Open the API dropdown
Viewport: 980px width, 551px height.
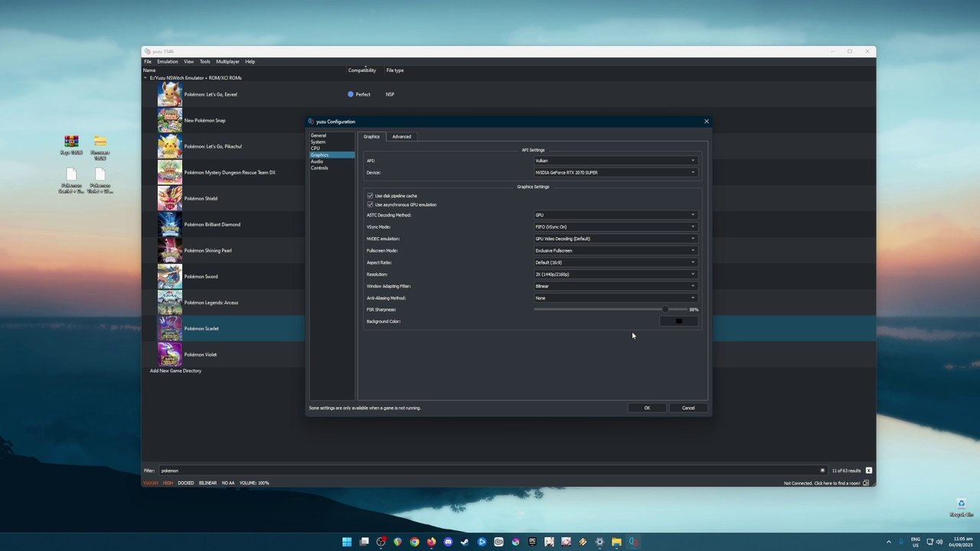pos(616,161)
